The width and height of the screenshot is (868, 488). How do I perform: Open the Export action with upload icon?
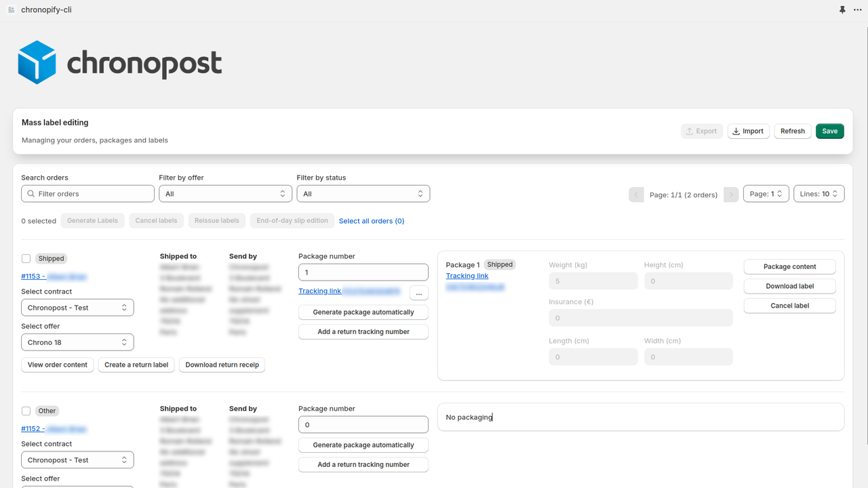[702, 131]
